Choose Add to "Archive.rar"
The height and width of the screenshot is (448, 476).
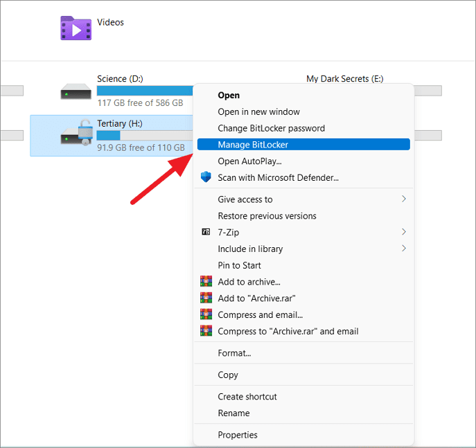303,298
